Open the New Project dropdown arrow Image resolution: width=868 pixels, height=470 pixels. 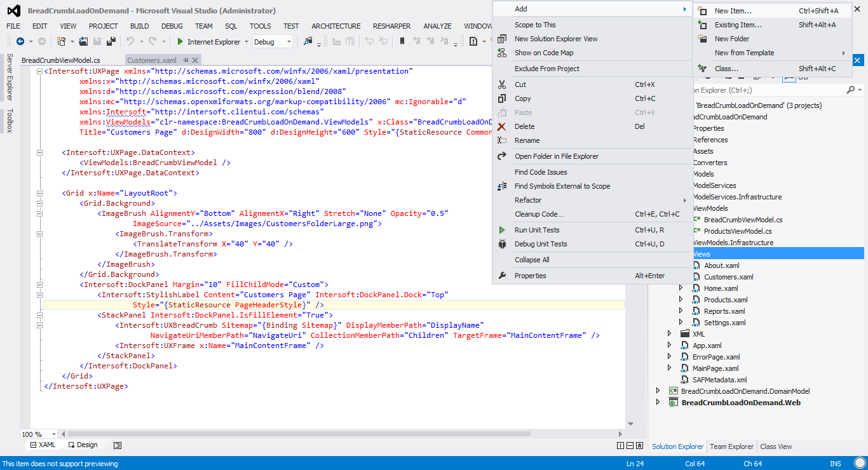pos(72,42)
